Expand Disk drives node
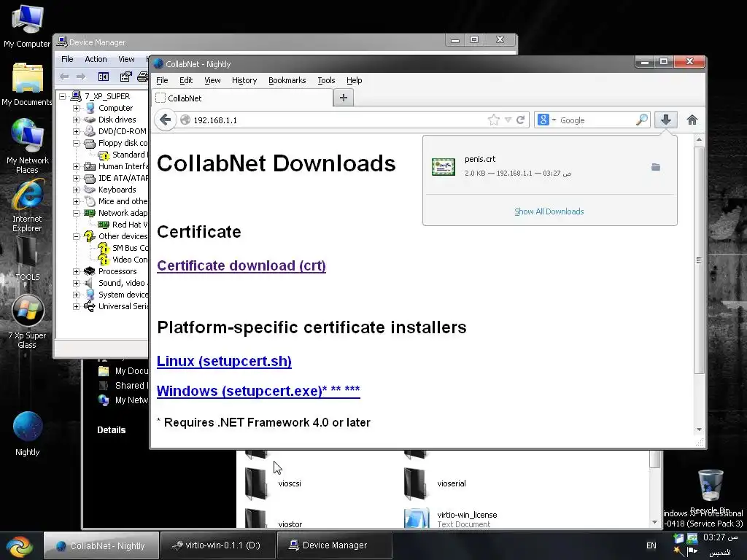Screen dimensions: 747x560 pos(76,120)
